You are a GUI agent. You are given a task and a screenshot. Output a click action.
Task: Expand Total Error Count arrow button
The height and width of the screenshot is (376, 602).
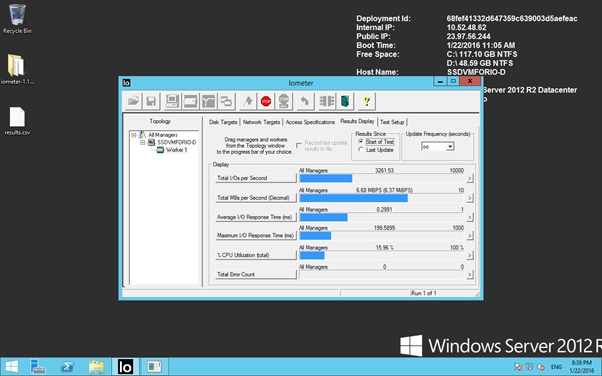470,274
